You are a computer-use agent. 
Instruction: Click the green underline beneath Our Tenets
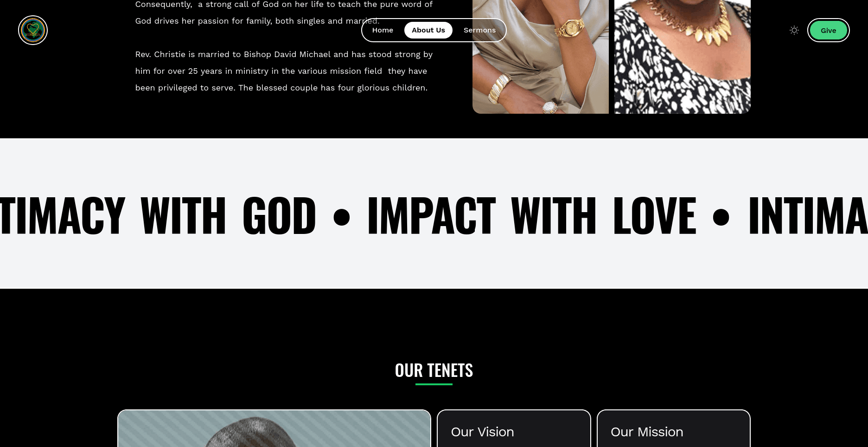click(x=434, y=384)
